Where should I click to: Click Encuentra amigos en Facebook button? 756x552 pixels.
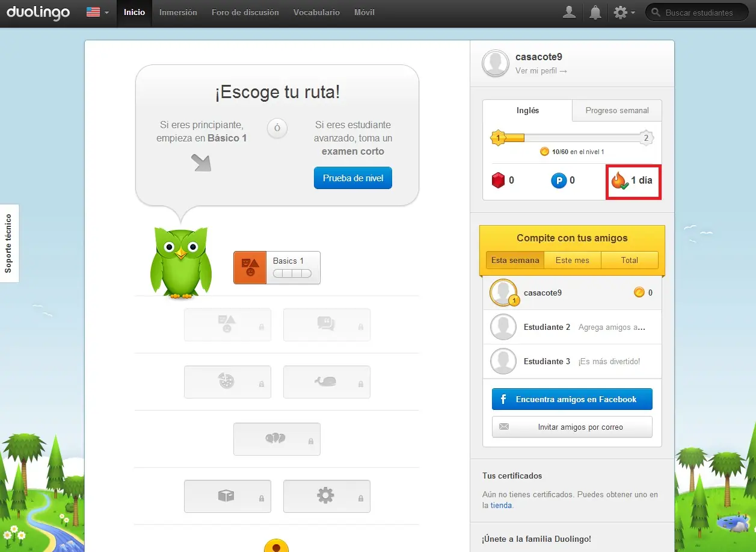click(572, 399)
